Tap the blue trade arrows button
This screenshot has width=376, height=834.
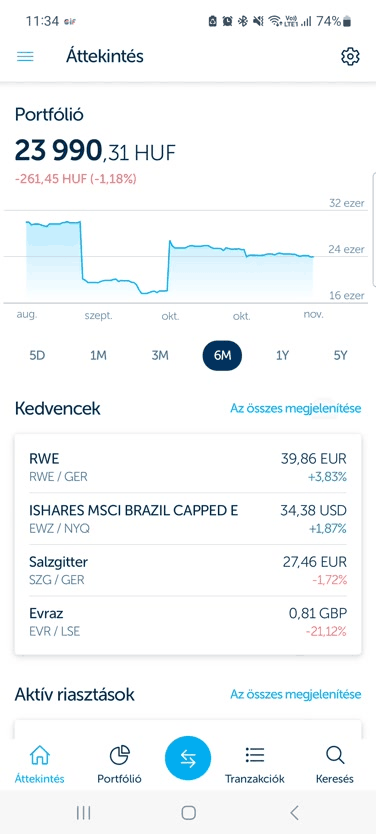188,758
